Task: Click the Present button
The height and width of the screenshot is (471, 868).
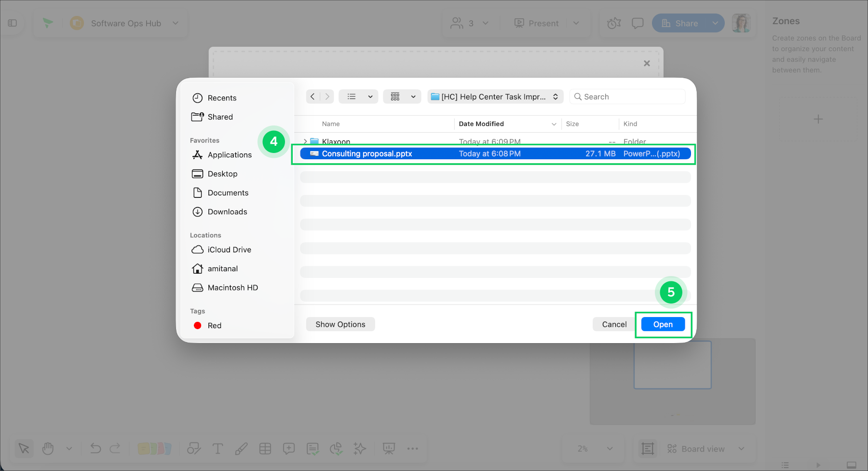Action: pos(536,23)
